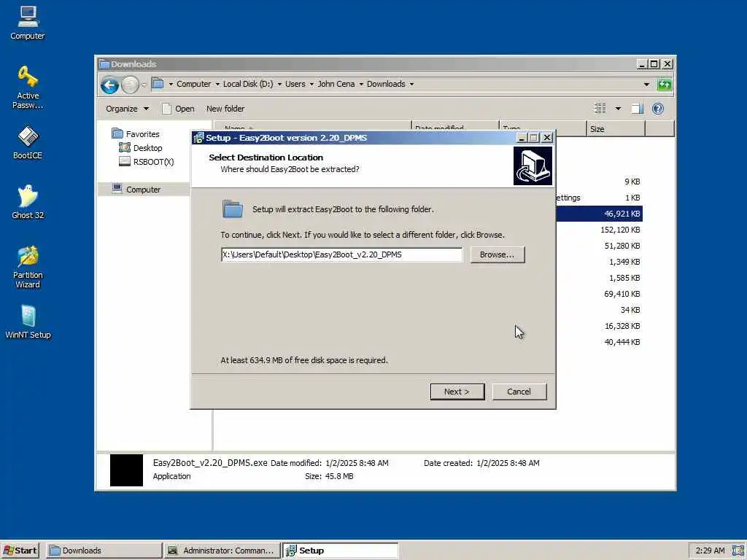Select the file row with 69,410 KB

pos(600,295)
